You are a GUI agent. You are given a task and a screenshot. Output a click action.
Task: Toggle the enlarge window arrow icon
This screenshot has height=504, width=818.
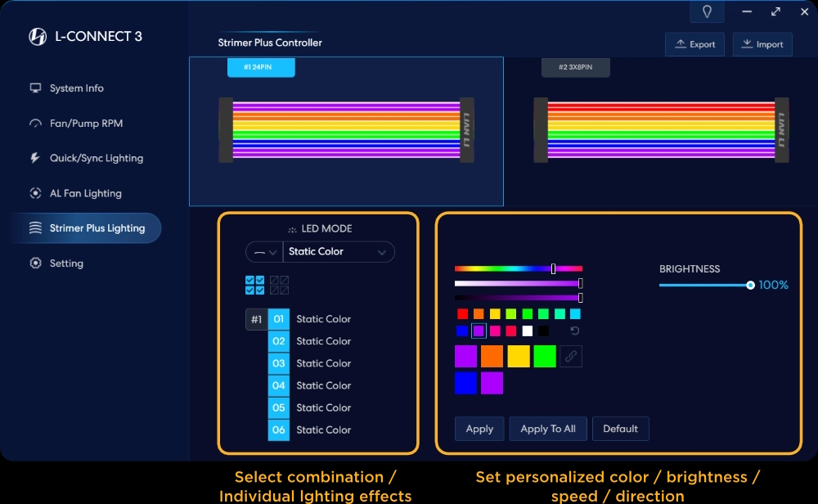tap(775, 11)
